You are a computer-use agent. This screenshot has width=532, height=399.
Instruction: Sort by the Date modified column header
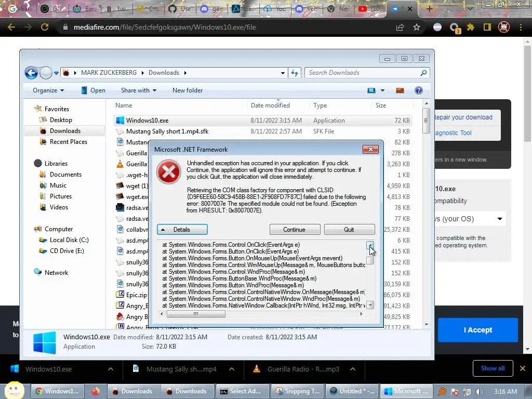click(279, 105)
